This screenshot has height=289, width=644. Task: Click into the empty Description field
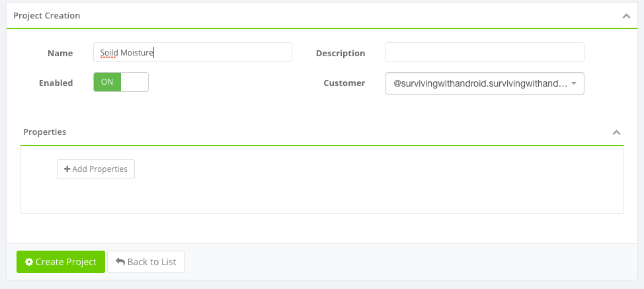485,52
